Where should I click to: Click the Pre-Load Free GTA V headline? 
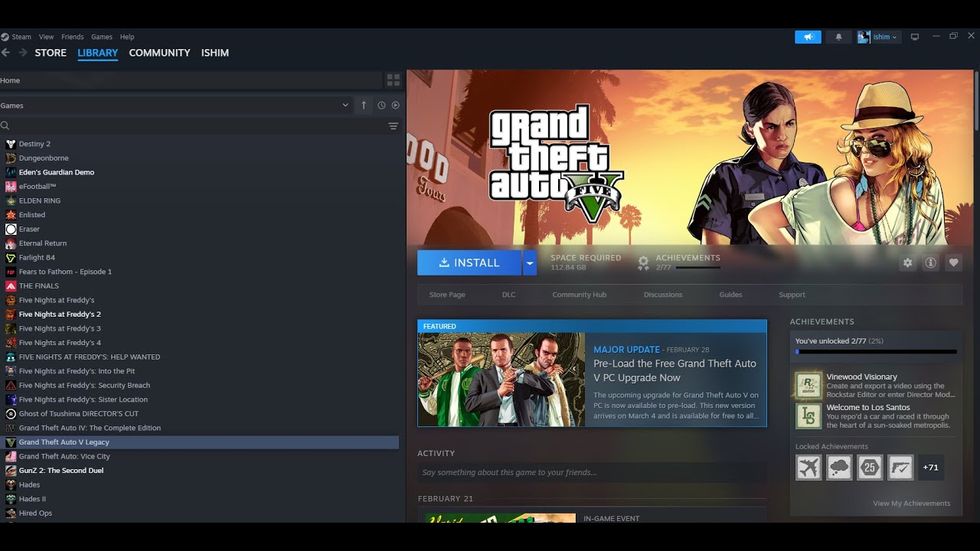click(x=675, y=370)
